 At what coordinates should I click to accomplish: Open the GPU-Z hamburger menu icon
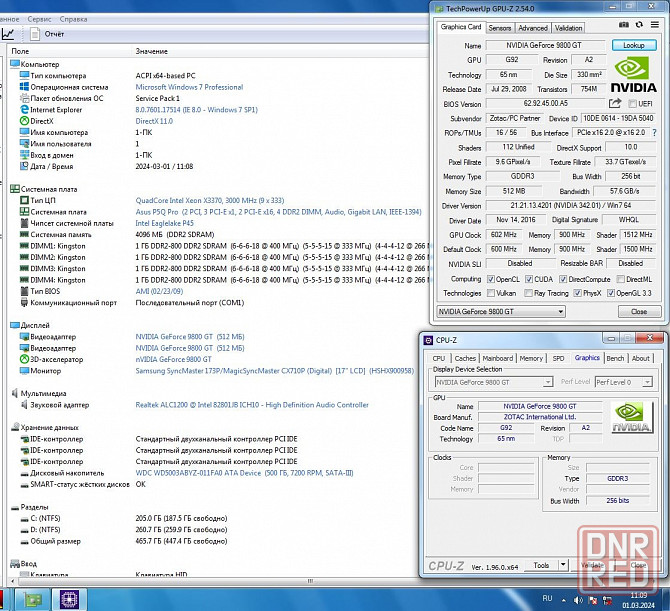(655, 25)
